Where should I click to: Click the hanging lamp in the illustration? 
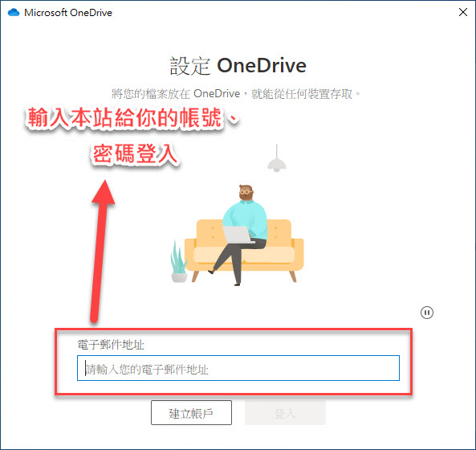coord(277,158)
